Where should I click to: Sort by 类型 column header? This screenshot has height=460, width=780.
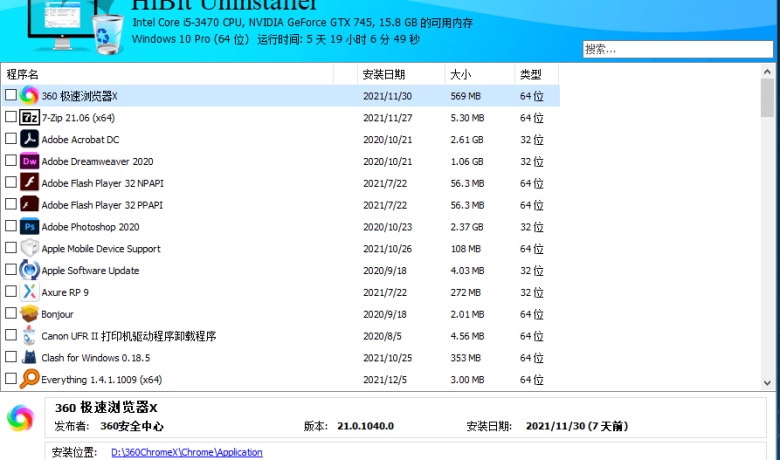[536, 75]
